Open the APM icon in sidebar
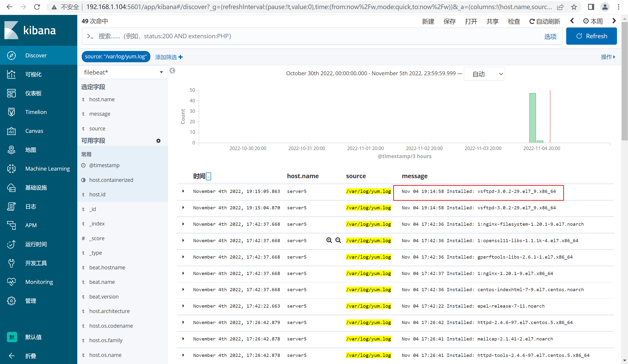This screenshot has height=364, width=628. pyautogui.click(x=12, y=225)
